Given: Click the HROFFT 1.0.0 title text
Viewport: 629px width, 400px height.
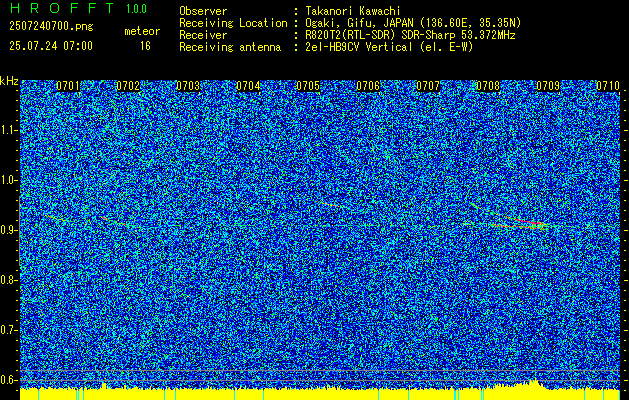Looking at the screenshot, I should click(79, 8).
